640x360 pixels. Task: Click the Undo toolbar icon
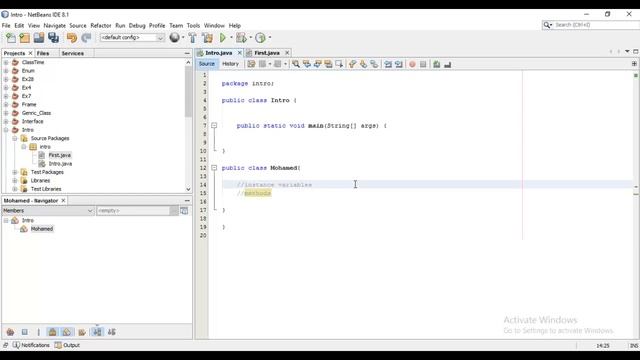[x=72, y=38]
